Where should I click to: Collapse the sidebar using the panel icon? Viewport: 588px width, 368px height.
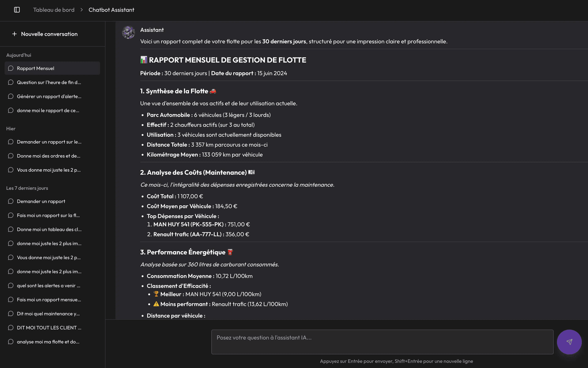point(17,9)
